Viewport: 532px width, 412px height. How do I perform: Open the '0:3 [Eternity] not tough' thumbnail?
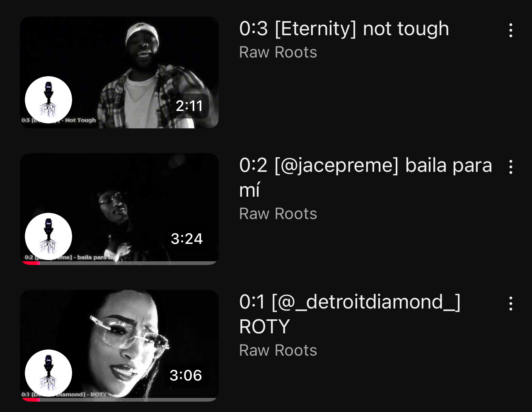coord(119,72)
